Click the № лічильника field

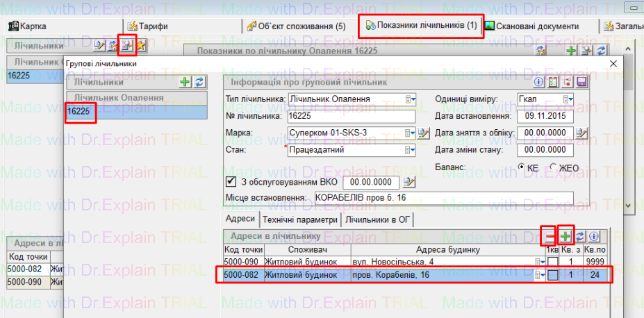tap(350, 116)
